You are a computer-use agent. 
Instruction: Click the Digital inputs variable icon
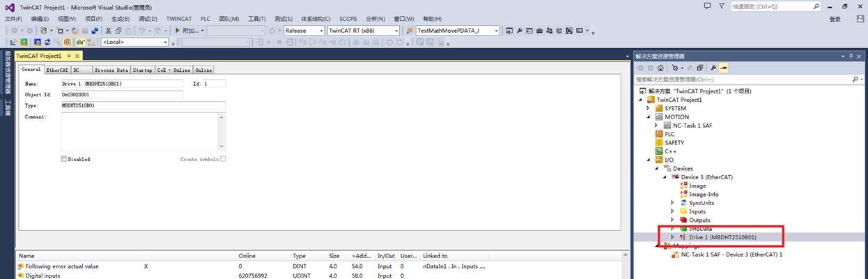pos(21,276)
